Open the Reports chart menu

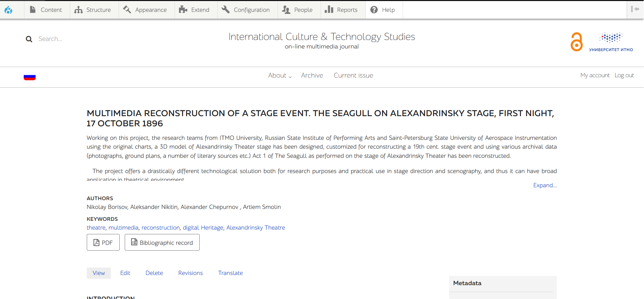[x=329, y=10]
